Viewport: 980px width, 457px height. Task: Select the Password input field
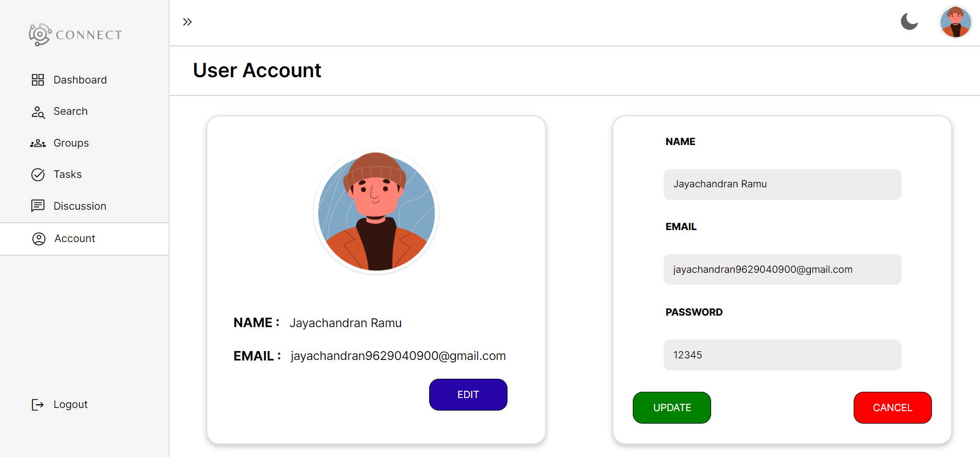coord(782,355)
